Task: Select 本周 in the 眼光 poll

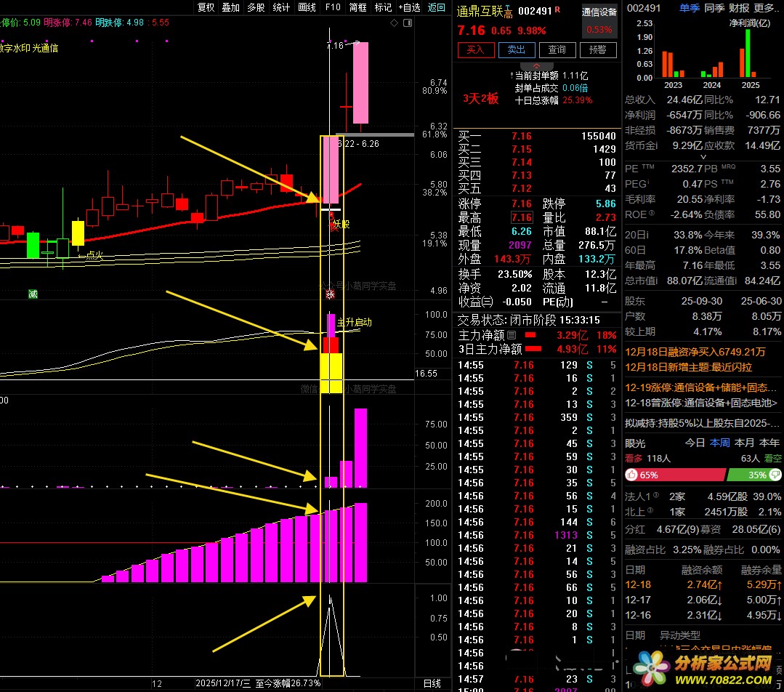Action: pos(720,443)
